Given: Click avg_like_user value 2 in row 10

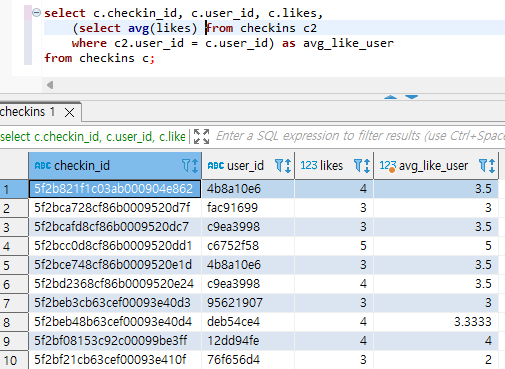Looking at the screenshot, I should tap(436, 360).
